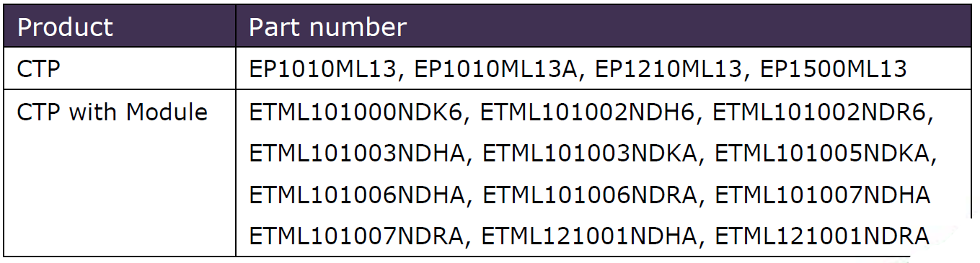980x263 pixels.
Task: Click part number ETML101007NDHA
Action: pos(823,195)
